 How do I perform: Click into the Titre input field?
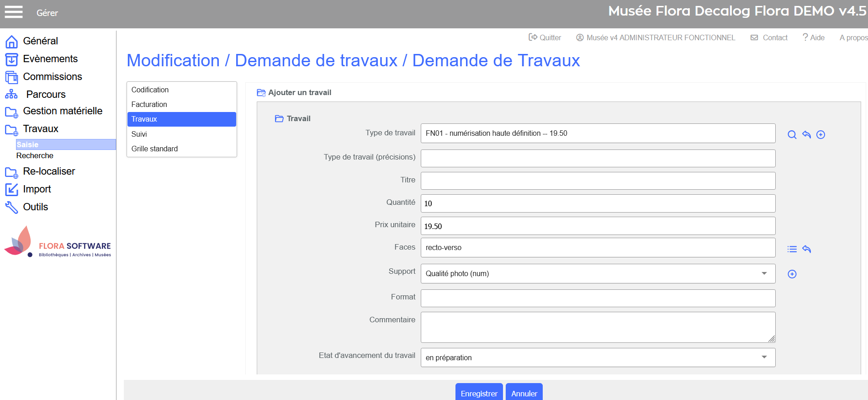coord(598,181)
